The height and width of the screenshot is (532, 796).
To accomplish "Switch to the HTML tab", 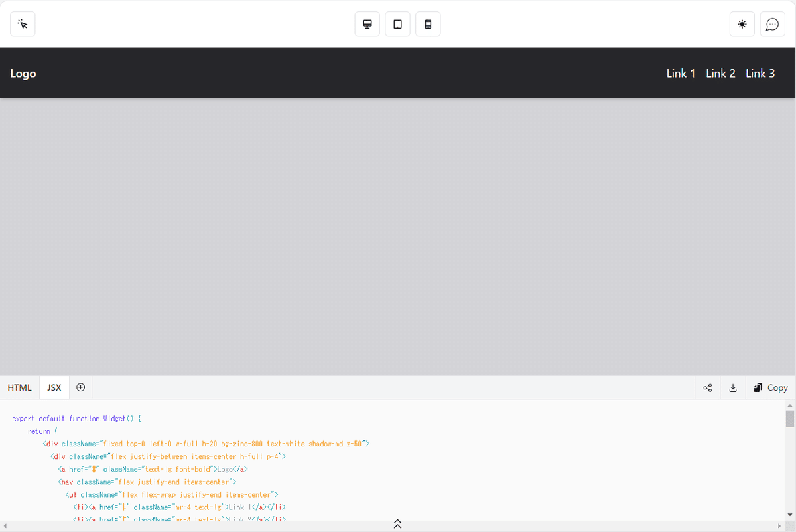I will click(x=19, y=387).
